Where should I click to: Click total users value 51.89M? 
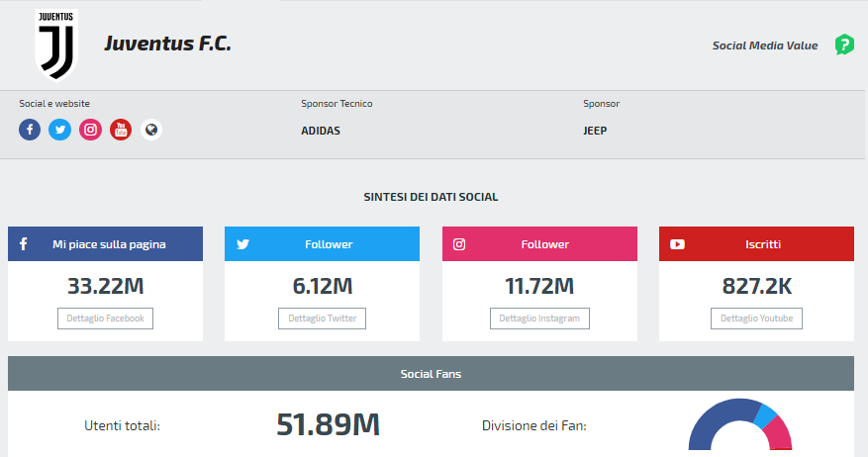[329, 425]
